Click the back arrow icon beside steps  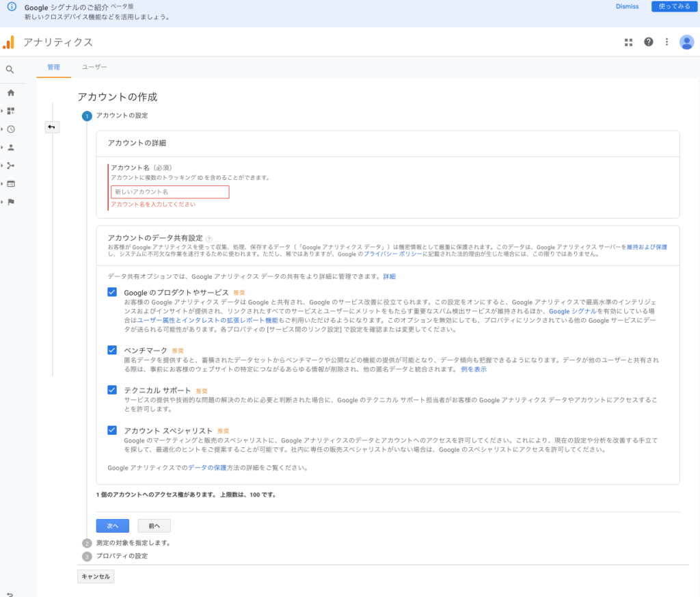click(52, 127)
